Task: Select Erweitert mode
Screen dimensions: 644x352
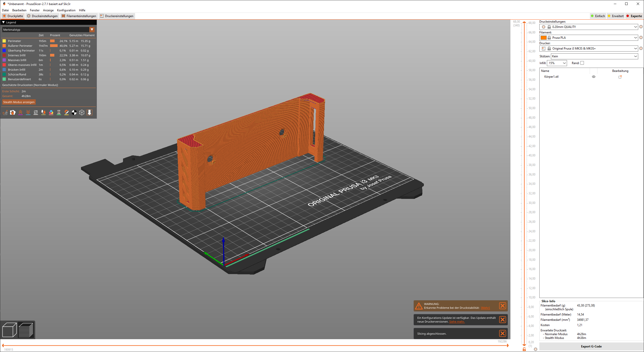Action: [x=615, y=16]
